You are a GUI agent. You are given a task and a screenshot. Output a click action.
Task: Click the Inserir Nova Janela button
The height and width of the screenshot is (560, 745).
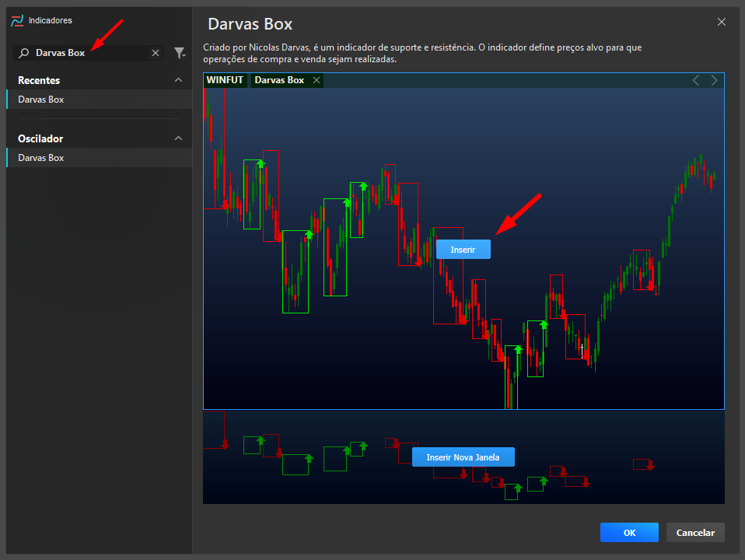pos(463,457)
